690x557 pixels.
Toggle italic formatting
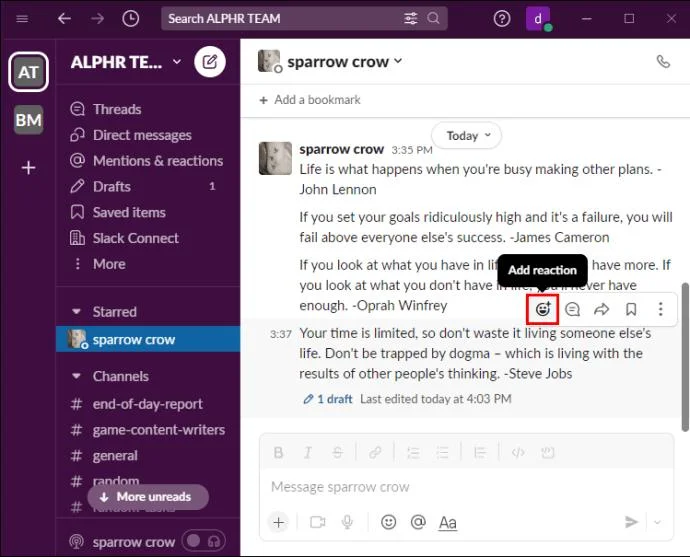(308, 452)
